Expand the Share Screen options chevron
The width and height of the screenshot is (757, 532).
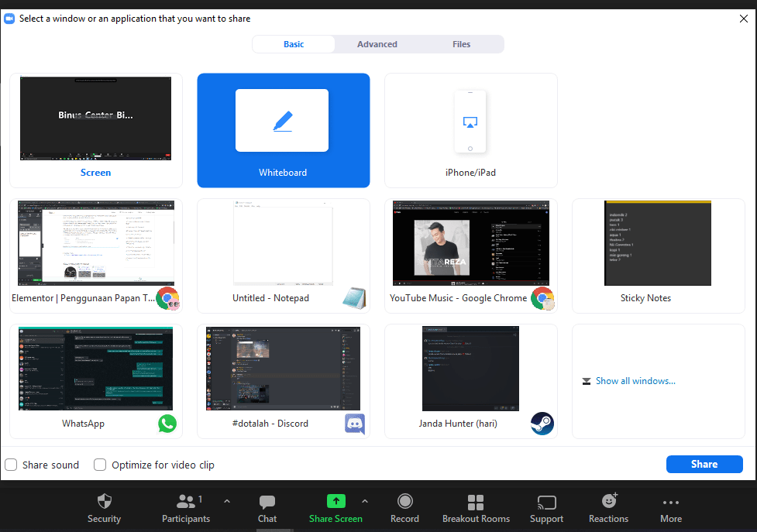[364, 500]
